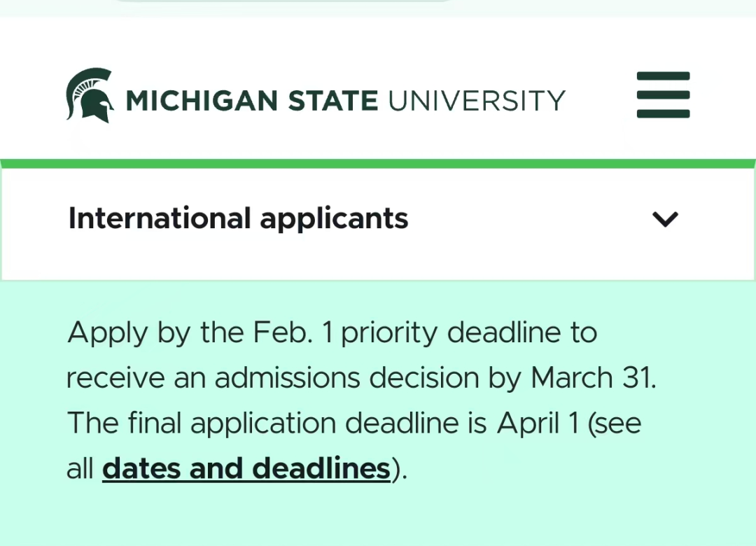Tap the bottom bar of the hamburger icon
Screen dimensions: 756x546
[x=663, y=114]
